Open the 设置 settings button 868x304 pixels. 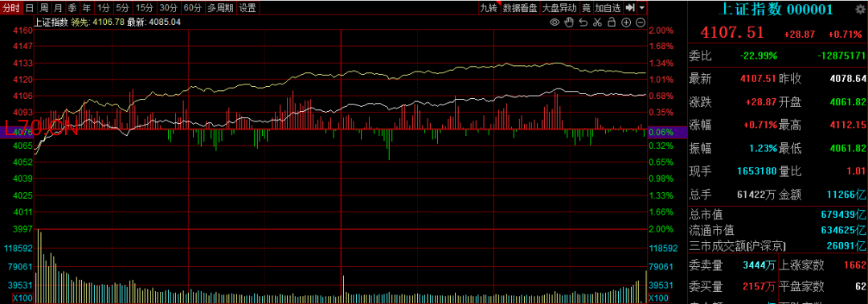[x=248, y=8]
